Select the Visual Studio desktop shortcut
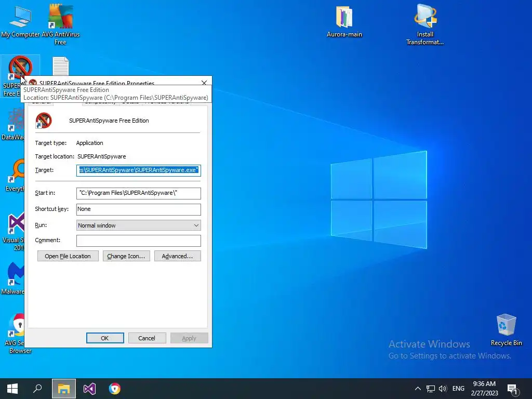 click(x=14, y=231)
